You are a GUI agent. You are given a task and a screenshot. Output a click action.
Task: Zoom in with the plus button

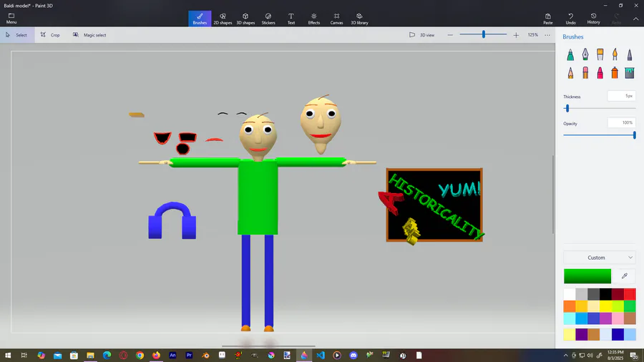516,35
